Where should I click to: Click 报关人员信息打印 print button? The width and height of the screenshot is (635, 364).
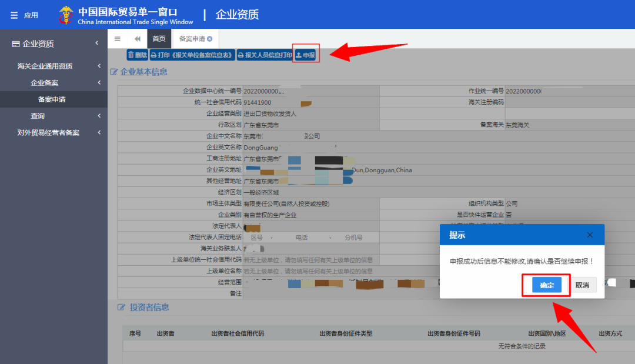point(264,55)
